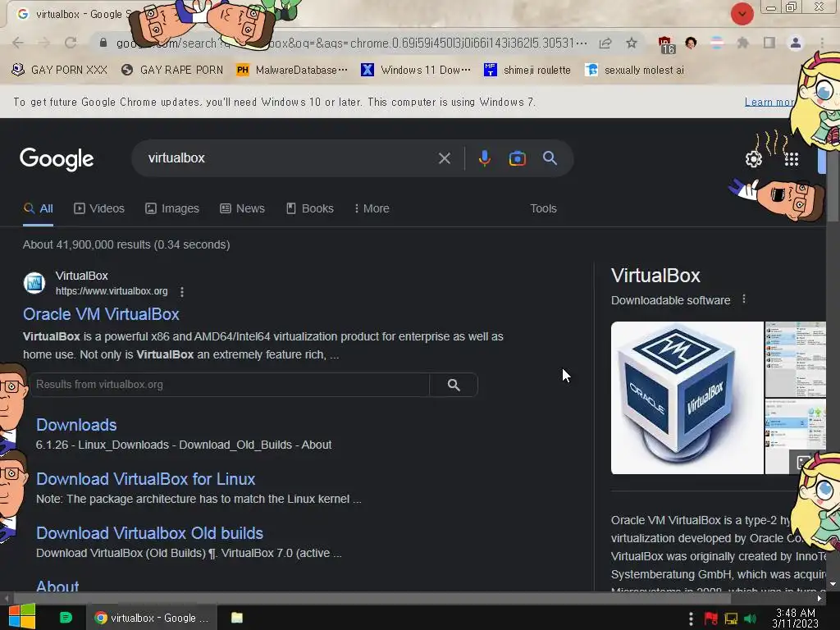Start voice search with the microphone icon
This screenshot has height=630, width=840.
(x=484, y=158)
